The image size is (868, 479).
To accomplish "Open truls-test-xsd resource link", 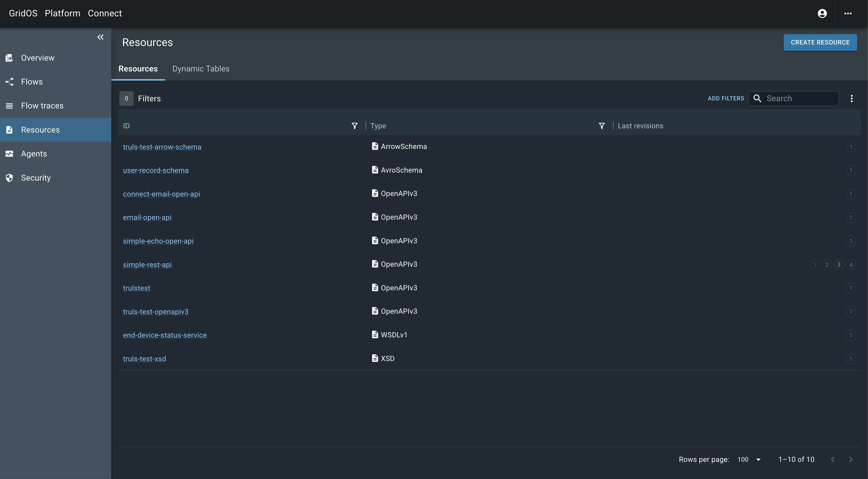I will (x=144, y=359).
